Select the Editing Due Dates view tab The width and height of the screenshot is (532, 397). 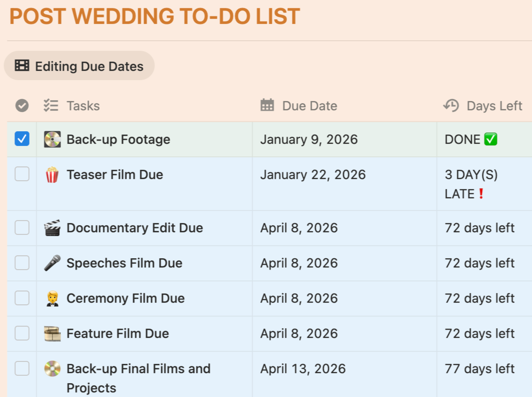(x=79, y=66)
